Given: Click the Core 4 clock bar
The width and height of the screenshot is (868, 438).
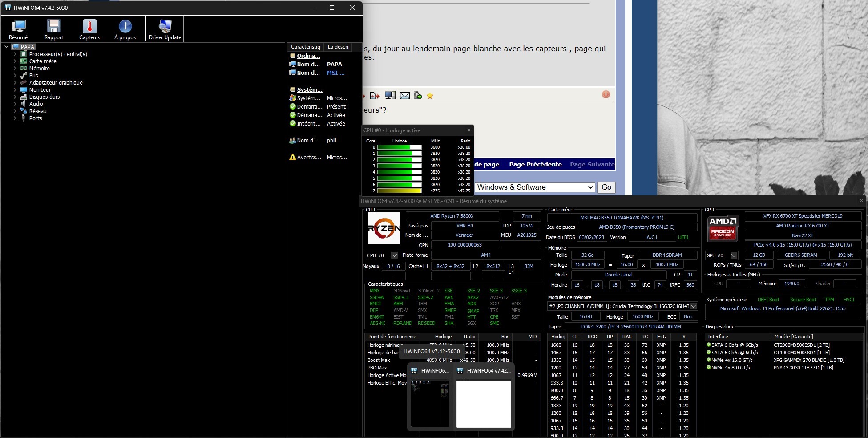Looking at the screenshot, I should click(400, 172).
